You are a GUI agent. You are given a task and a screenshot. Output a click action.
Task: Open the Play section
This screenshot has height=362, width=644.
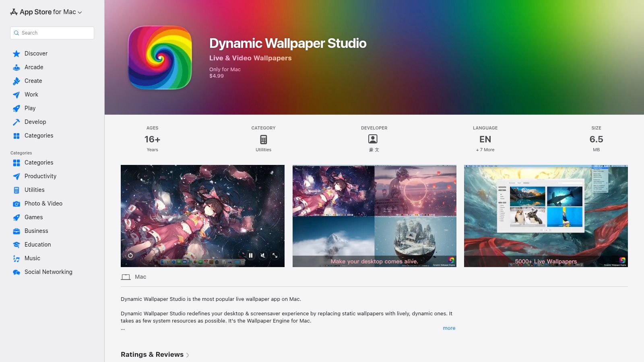(30, 108)
